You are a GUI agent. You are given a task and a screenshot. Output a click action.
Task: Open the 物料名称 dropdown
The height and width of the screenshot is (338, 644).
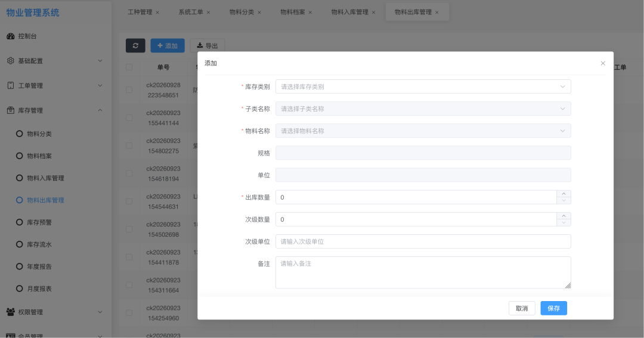[x=423, y=131]
